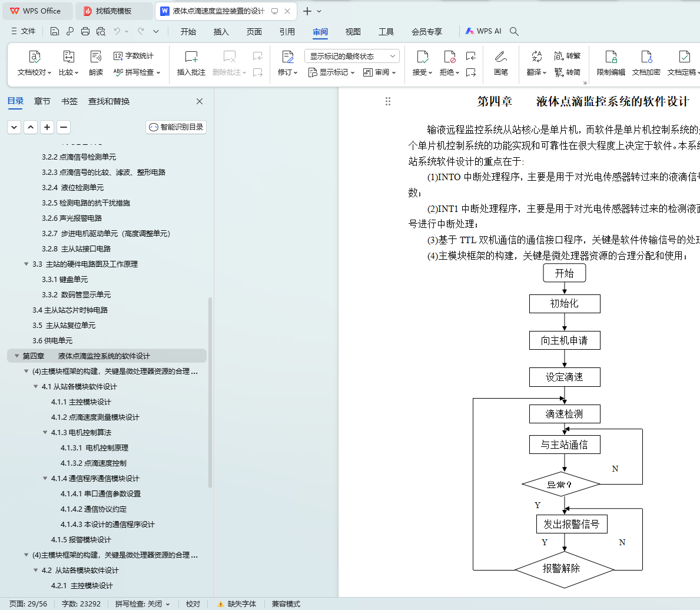Click the undo arrow icon
This screenshot has width=700, height=610.
point(117,31)
